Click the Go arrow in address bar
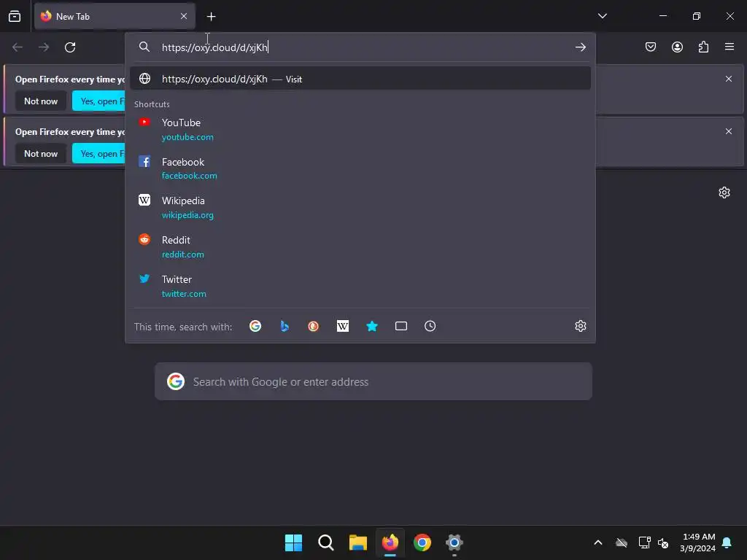 580,47
